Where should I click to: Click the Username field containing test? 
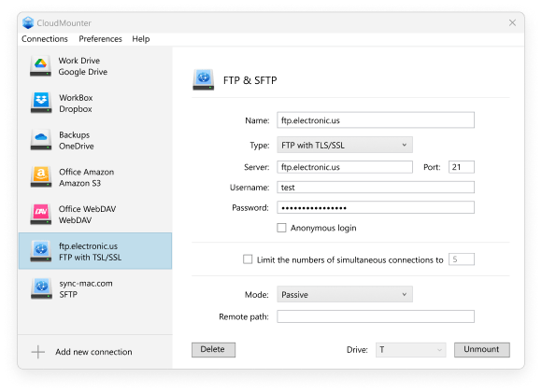[x=376, y=188]
